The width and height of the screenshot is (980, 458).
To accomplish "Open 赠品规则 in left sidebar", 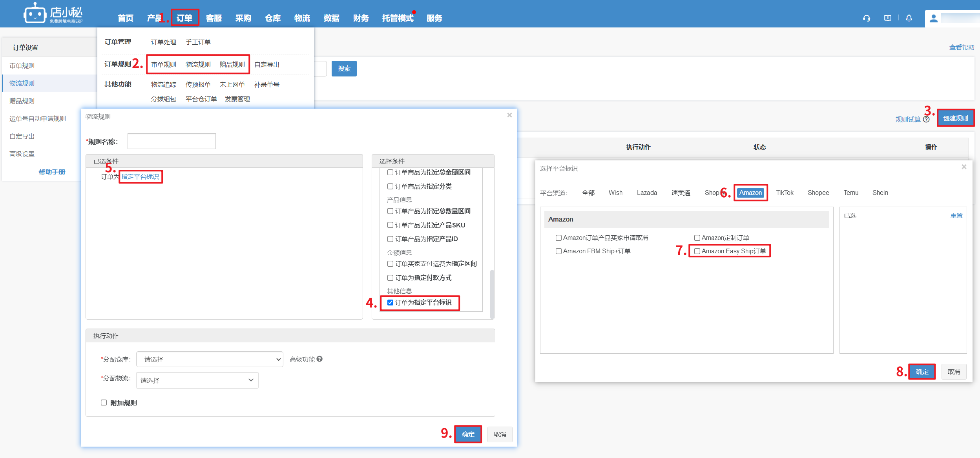I will coord(22,101).
